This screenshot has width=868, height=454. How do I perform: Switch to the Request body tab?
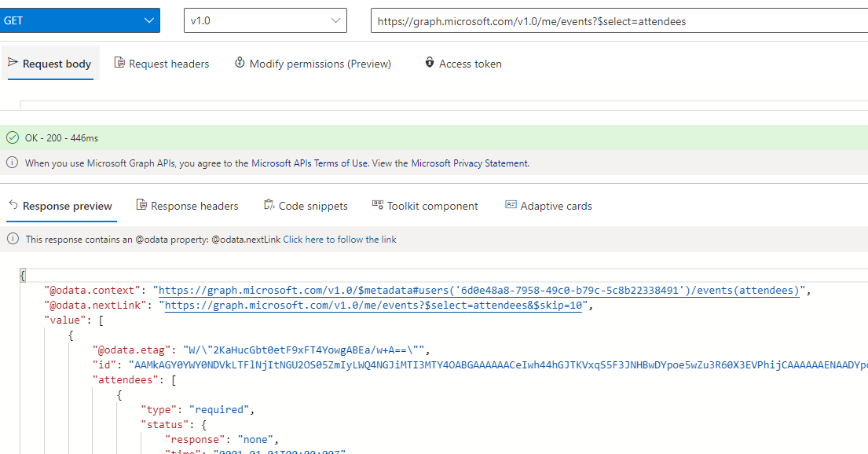pyautogui.click(x=50, y=64)
